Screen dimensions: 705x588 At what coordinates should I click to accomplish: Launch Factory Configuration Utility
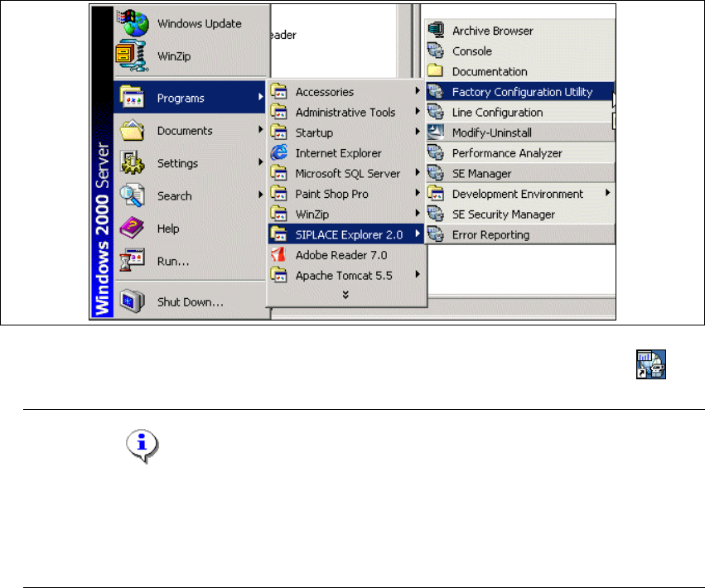tap(520, 92)
